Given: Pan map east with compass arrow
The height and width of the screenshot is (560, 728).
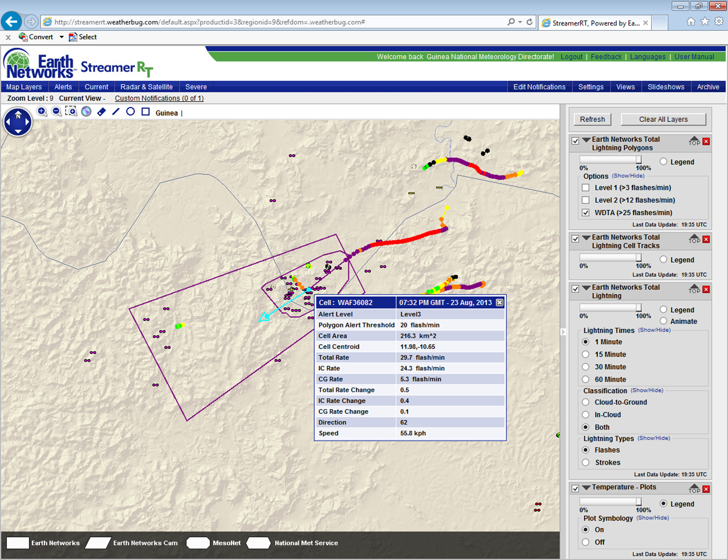Looking at the screenshot, I should 27,122.
